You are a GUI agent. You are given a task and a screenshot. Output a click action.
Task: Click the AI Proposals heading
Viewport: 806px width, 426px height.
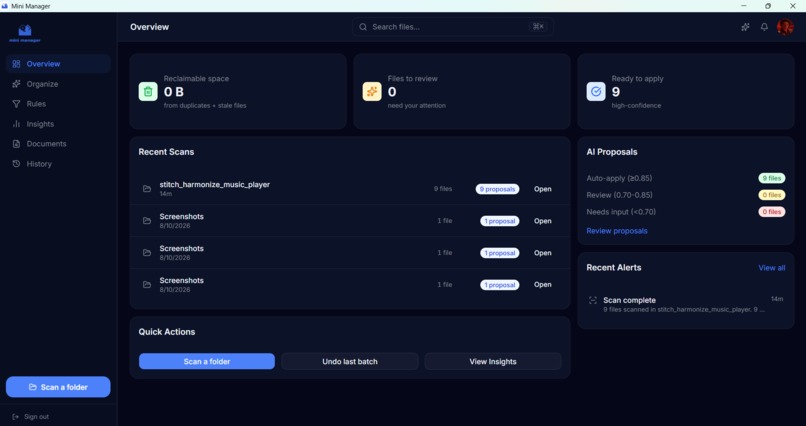point(612,152)
